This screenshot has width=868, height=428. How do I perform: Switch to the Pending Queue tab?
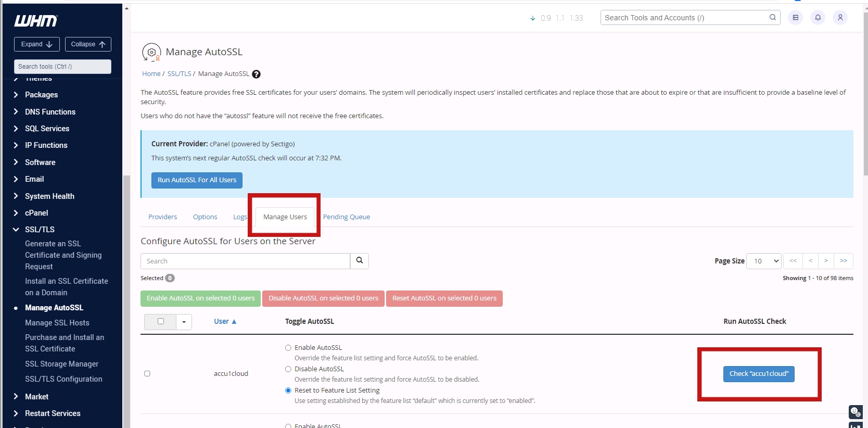coord(347,217)
